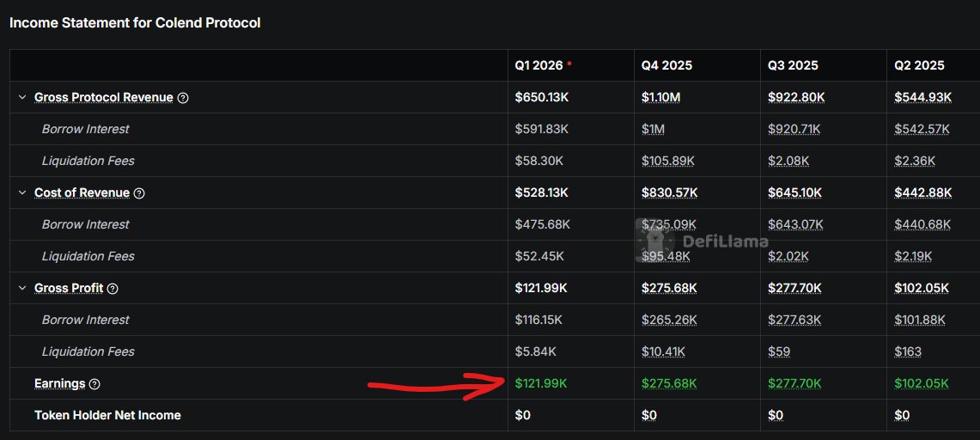
Task: Click the $643.07K value
Action: click(x=795, y=224)
